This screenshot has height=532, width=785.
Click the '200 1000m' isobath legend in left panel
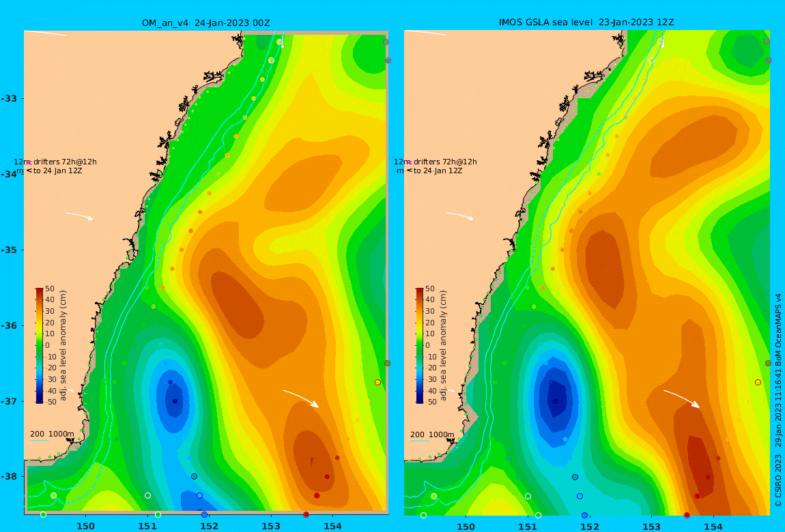(x=52, y=434)
